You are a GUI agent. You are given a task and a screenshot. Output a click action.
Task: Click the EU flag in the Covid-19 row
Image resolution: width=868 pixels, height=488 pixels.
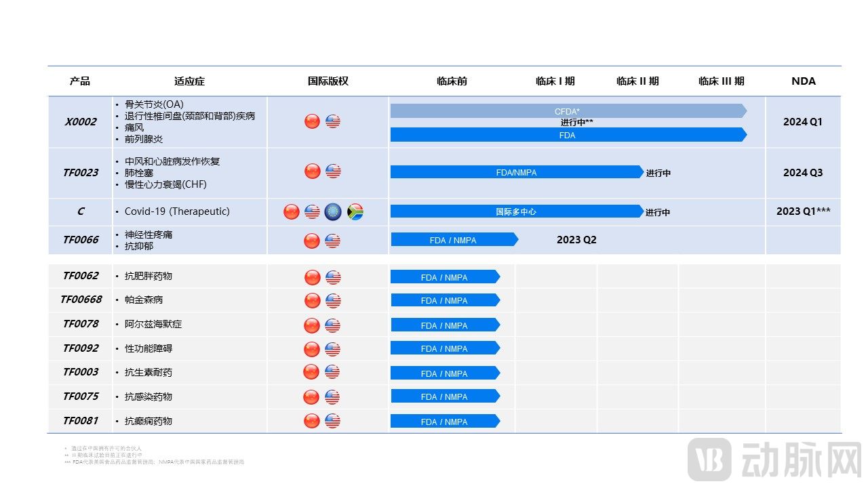coord(332,211)
